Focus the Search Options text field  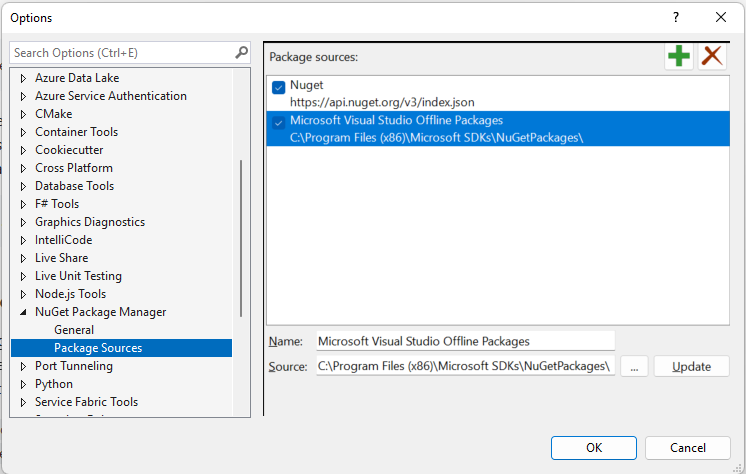pos(121,52)
